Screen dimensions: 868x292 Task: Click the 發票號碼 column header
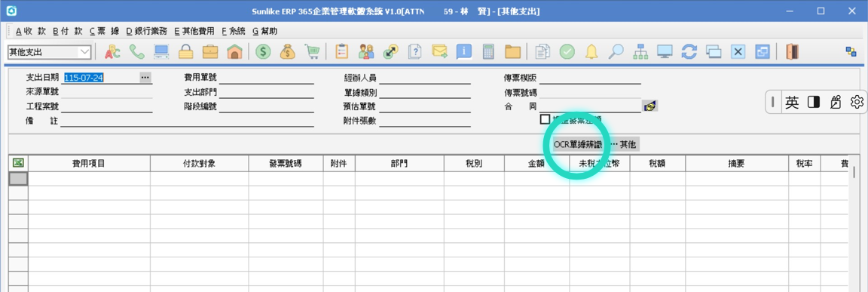tap(286, 164)
